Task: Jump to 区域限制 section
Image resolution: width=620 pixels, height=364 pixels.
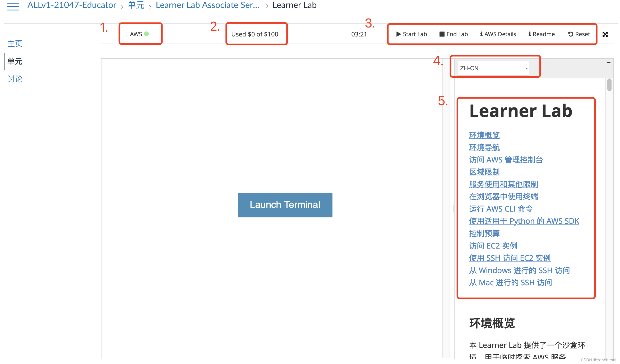Action: point(484,172)
